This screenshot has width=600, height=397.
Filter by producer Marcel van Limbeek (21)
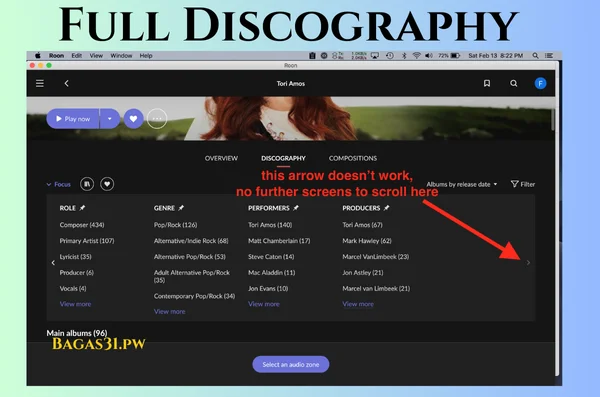pyautogui.click(x=376, y=288)
